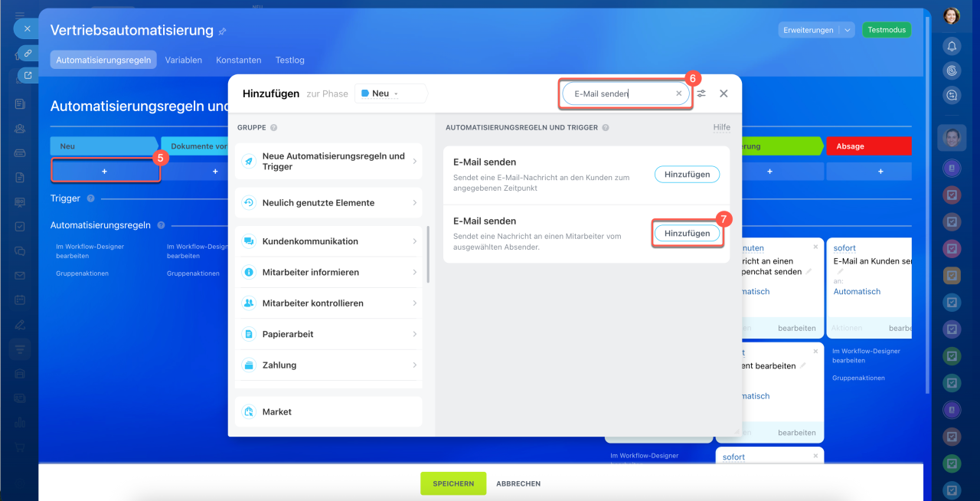Viewport: 980px width, 501px height.
Task: Open the Market group
Action: point(328,411)
